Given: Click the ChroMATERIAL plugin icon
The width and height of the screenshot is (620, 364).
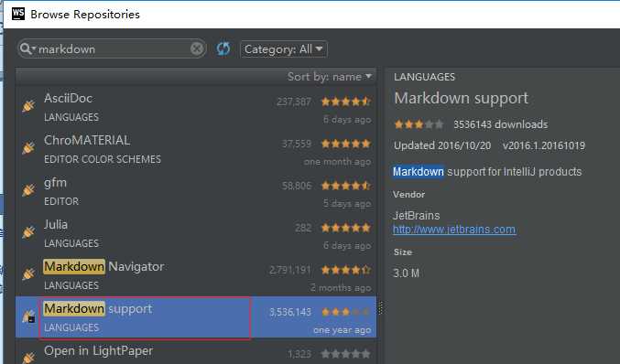Looking at the screenshot, I should point(29,147).
